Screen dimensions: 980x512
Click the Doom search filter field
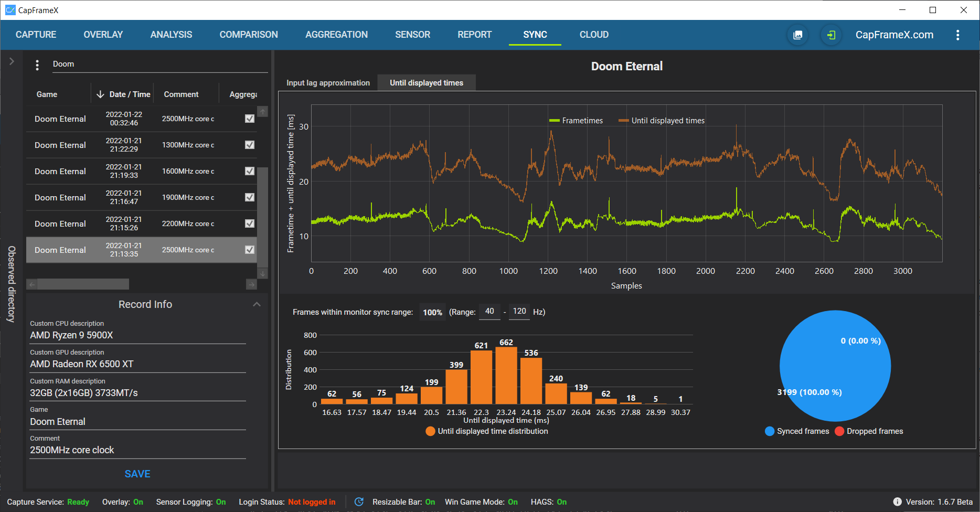pos(160,64)
